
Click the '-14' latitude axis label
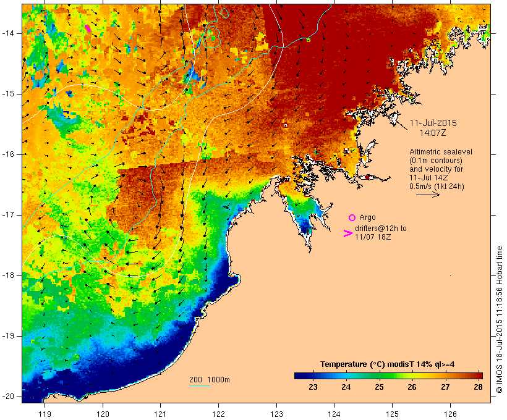tap(7, 33)
